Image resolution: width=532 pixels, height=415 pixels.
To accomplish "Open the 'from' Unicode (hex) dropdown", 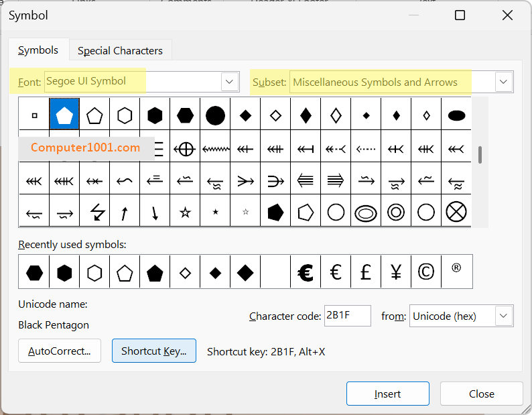I will coord(504,316).
